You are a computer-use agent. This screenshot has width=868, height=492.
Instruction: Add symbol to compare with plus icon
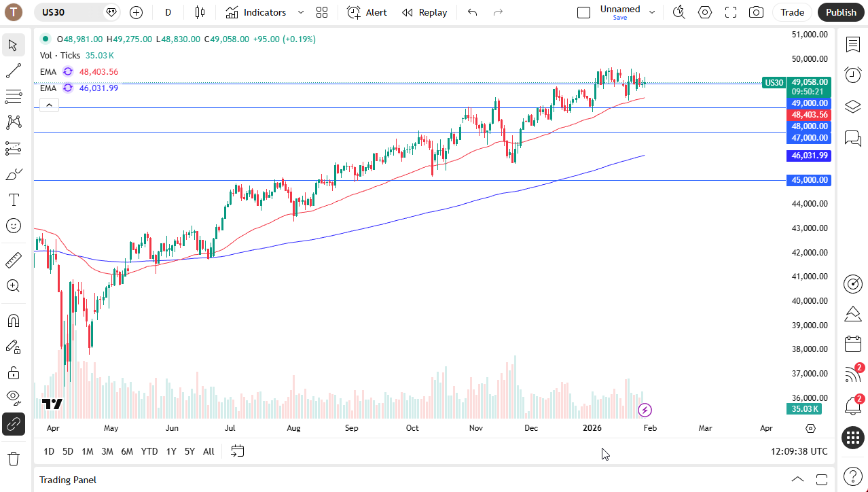click(x=136, y=12)
